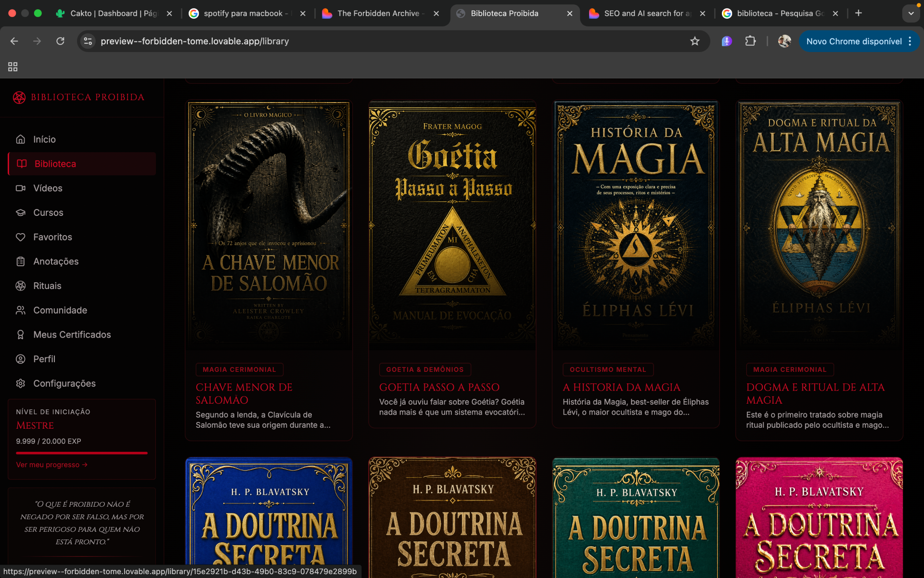Click the Cursos graduation cap icon
The image size is (924, 578).
pos(20,212)
